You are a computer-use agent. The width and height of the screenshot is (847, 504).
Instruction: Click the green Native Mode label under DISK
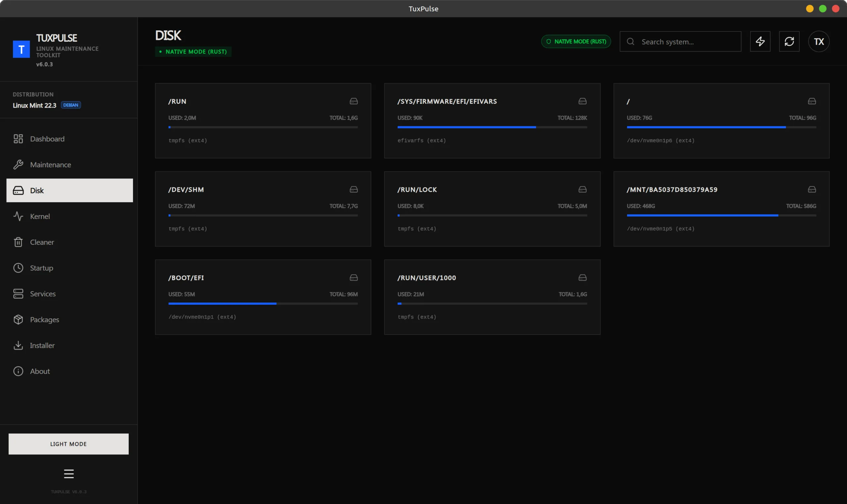point(193,52)
